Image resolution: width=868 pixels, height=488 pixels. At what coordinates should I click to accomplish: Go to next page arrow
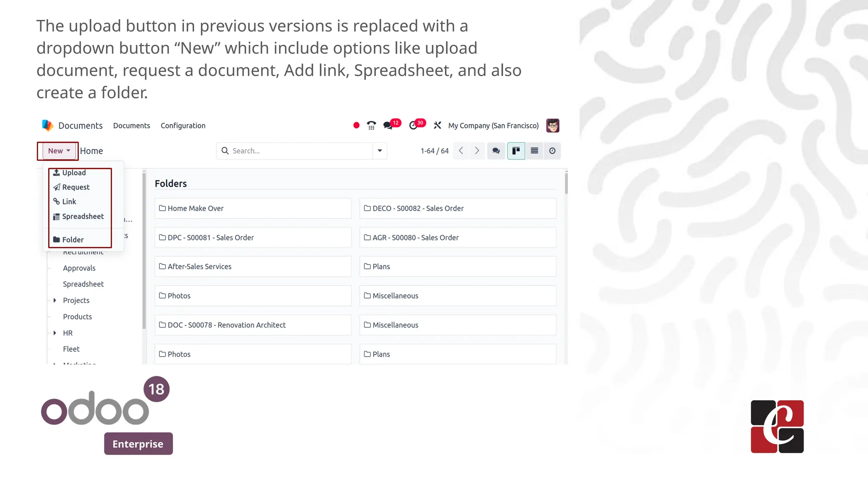(x=477, y=151)
